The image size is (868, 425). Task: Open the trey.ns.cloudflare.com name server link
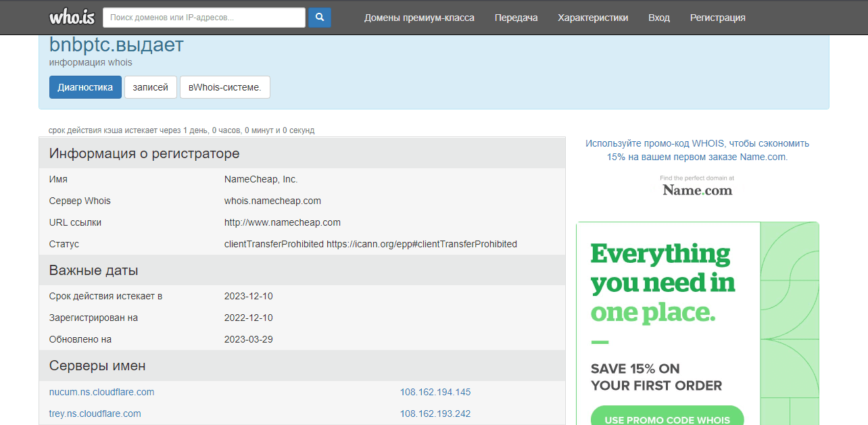coord(95,414)
